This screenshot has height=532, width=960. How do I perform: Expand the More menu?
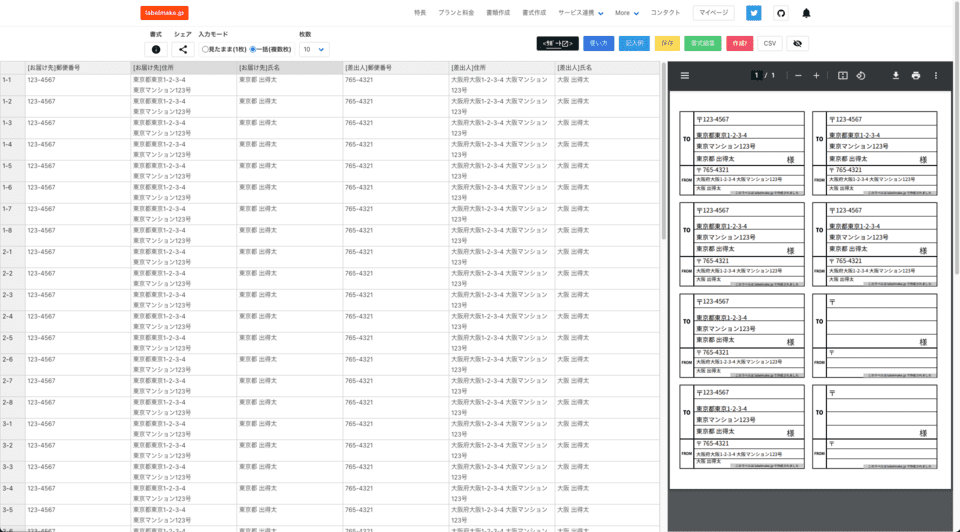pos(626,13)
